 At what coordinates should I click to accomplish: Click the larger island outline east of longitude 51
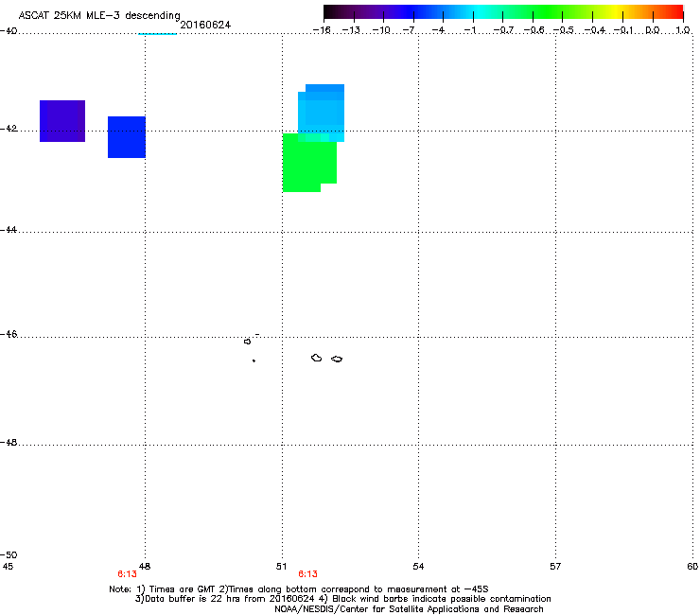pyautogui.click(x=317, y=358)
